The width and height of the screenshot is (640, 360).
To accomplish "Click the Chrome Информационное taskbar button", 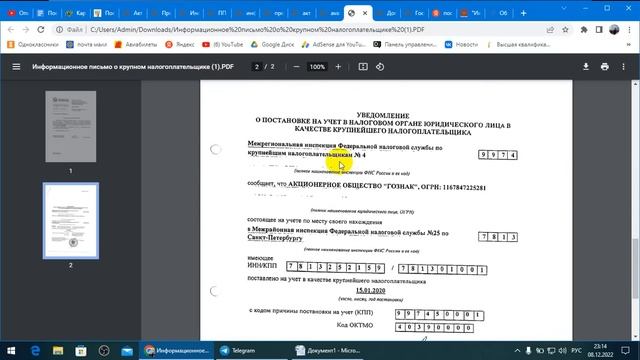I will 177,351.
